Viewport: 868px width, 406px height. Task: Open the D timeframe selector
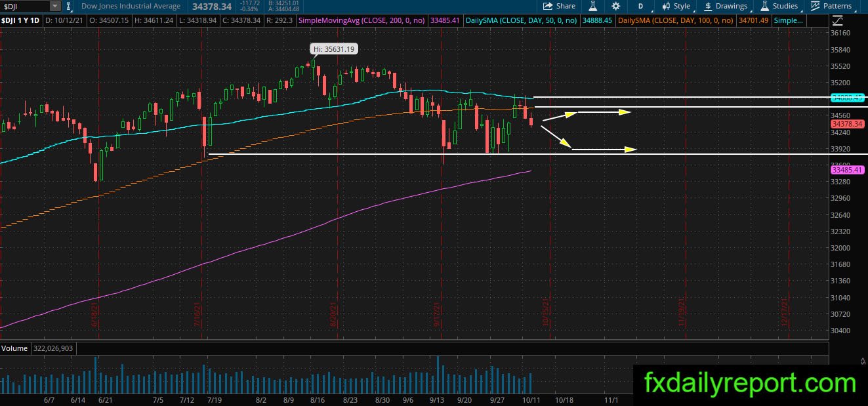pyautogui.click(x=640, y=6)
